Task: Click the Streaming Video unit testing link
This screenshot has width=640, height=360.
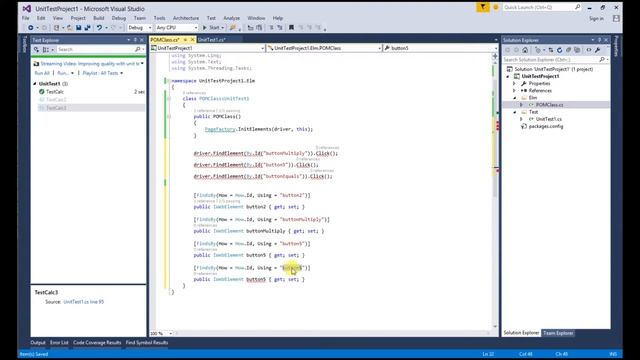Action: tap(89, 64)
